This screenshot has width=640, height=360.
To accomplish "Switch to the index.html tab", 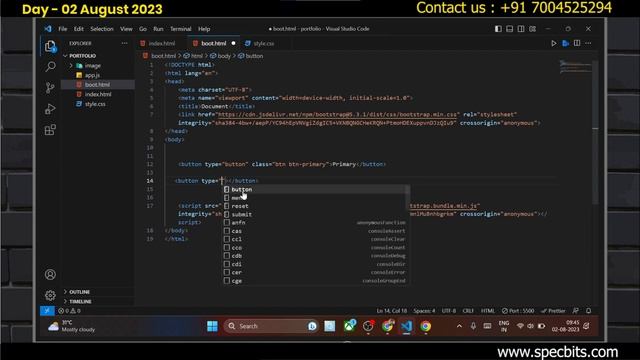I will click(x=161, y=43).
